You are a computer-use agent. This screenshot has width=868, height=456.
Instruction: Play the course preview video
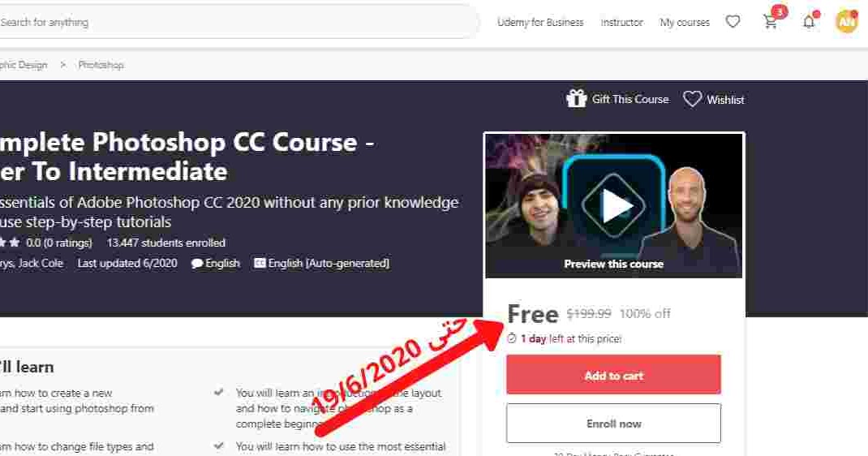[x=613, y=205]
